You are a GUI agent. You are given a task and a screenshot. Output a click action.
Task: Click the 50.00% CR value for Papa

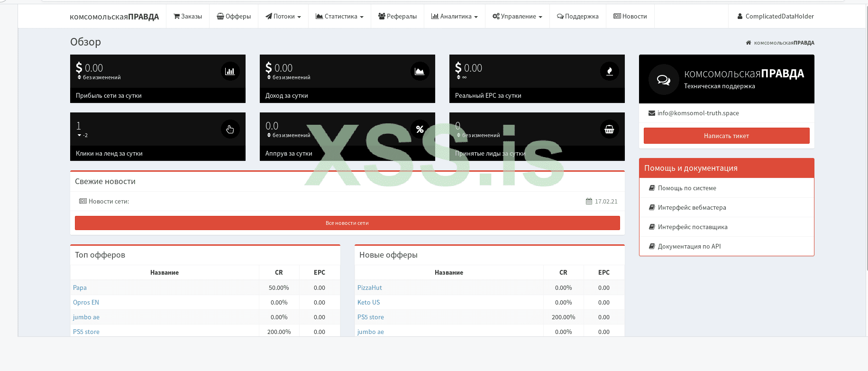click(x=279, y=288)
